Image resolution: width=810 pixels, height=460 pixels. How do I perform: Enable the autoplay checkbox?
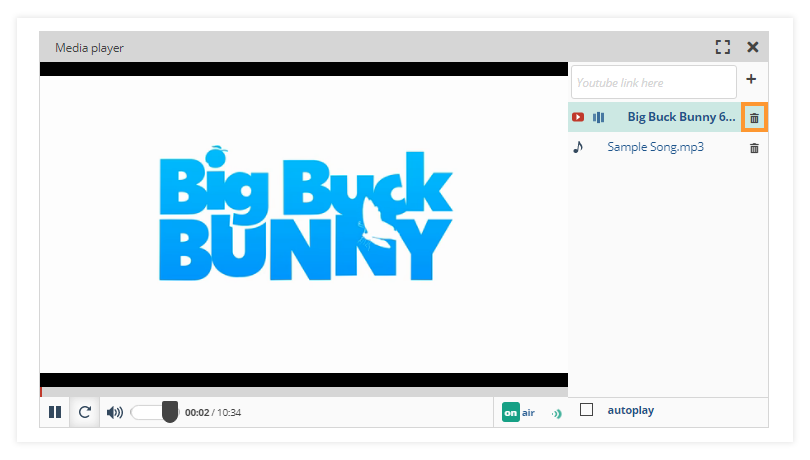coord(586,410)
